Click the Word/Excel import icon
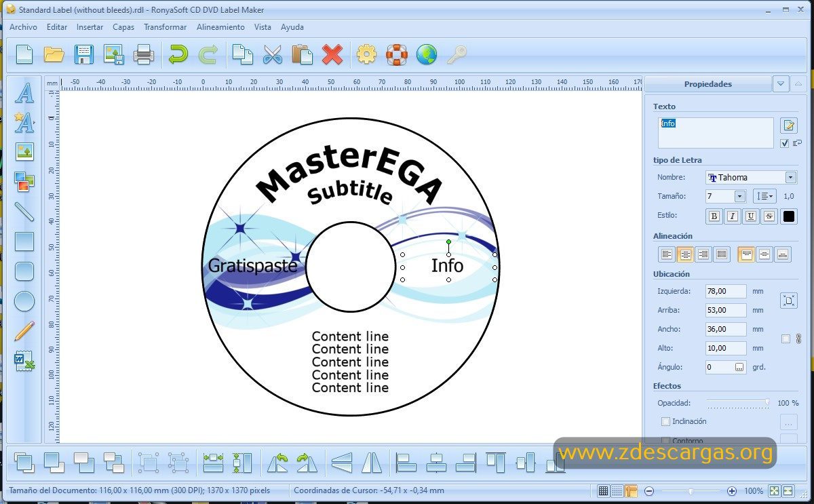This screenshot has width=814, height=504. point(24,360)
